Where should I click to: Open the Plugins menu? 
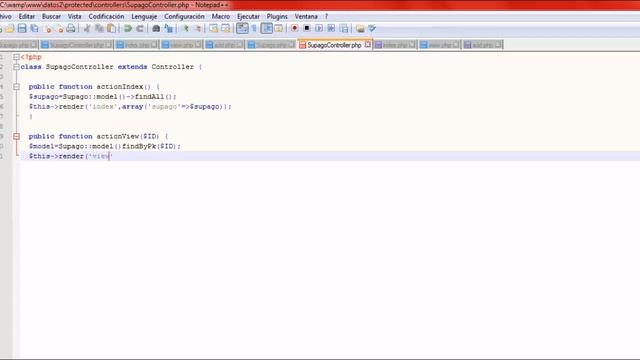[x=277, y=16]
